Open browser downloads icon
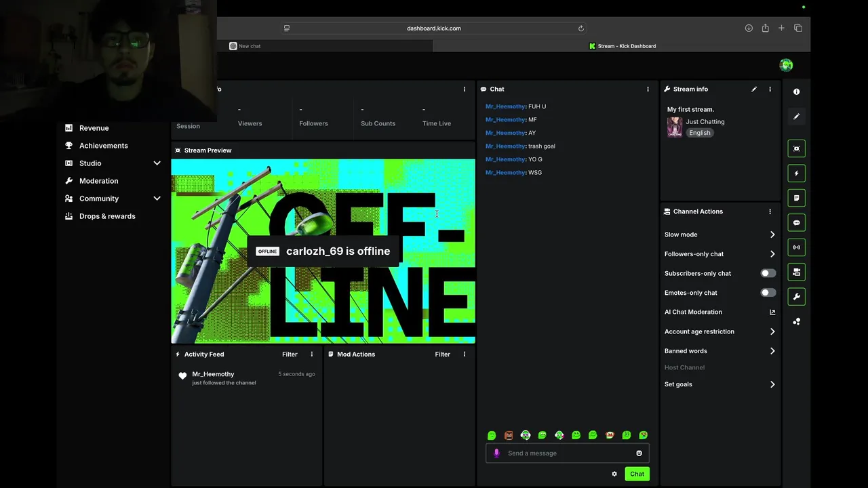 [x=749, y=28]
